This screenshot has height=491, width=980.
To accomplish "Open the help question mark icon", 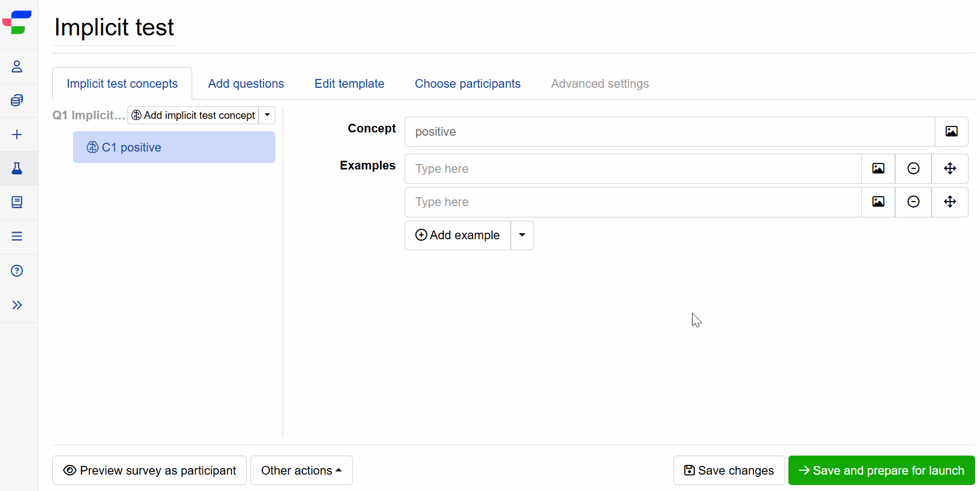I will point(17,271).
